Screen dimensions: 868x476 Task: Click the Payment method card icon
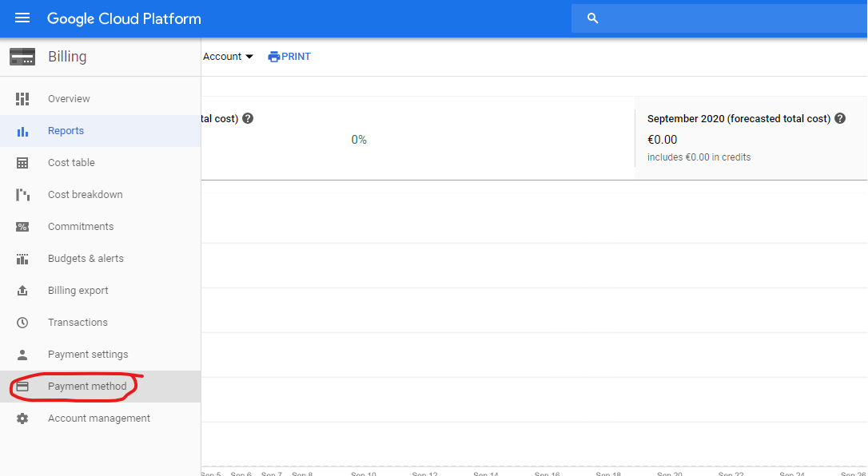pos(22,387)
